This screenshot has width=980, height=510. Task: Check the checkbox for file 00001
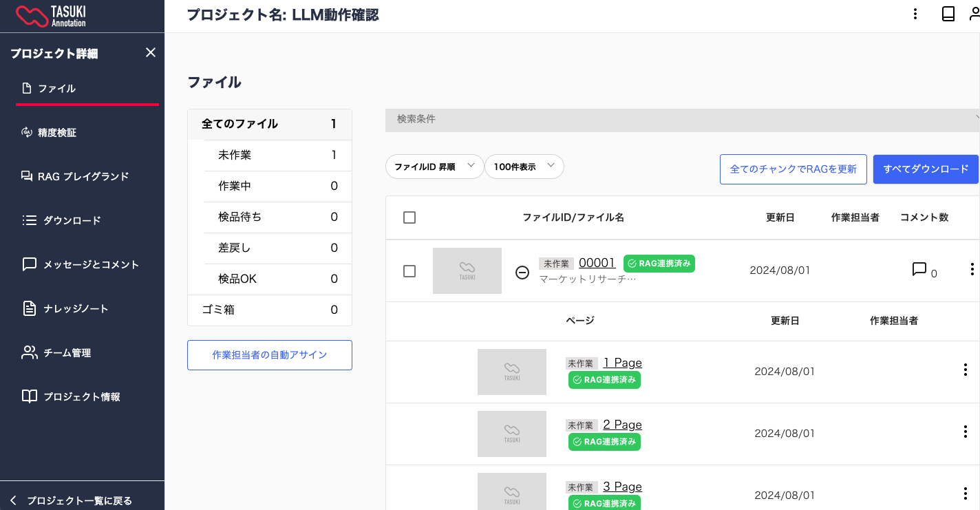tap(409, 271)
